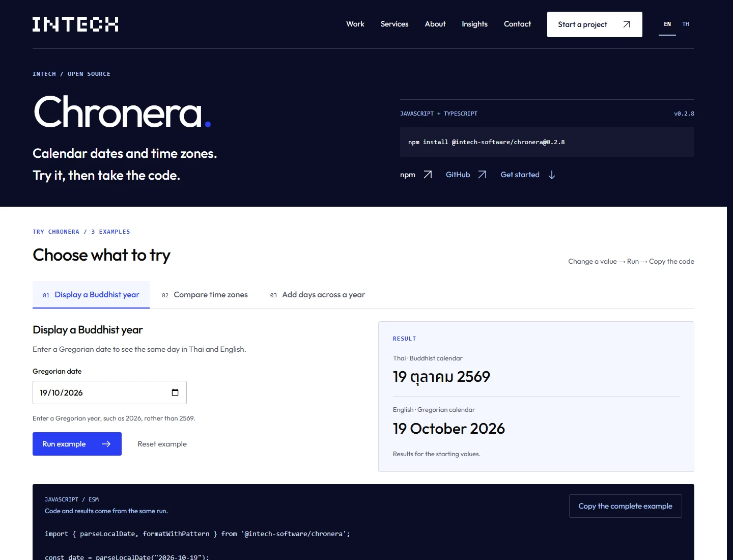Click the v0.2.8 version label
Image resolution: width=733 pixels, height=560 pixels.
point(684,114)
